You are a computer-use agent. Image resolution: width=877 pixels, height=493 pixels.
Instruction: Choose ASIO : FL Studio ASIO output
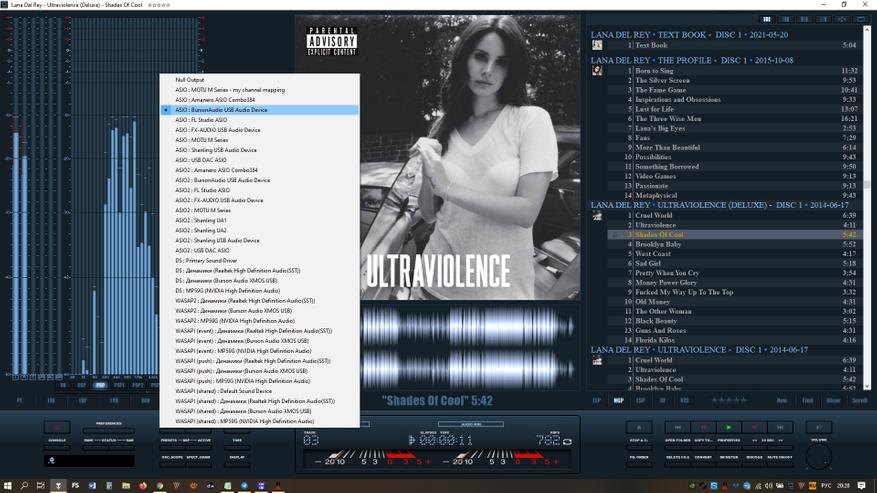coord(260,120)
